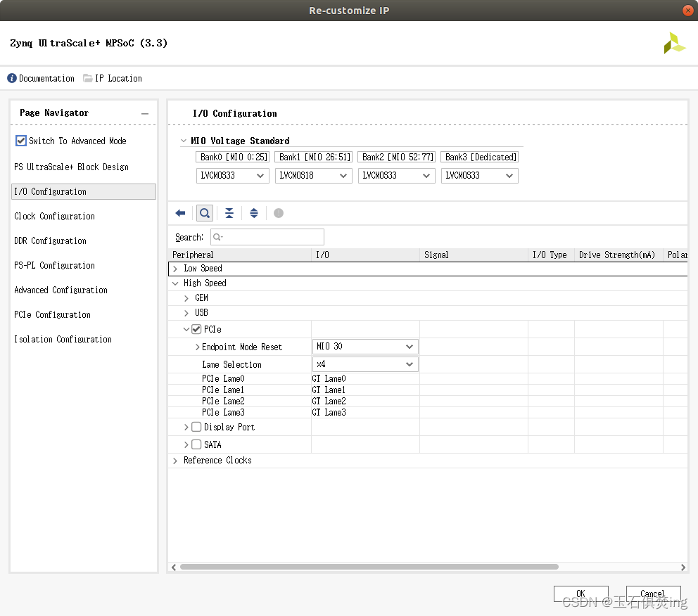Uncheck Switch To Advanced Mode
The width and height of the screenshot is (698, 616).
tap(21, 141)
